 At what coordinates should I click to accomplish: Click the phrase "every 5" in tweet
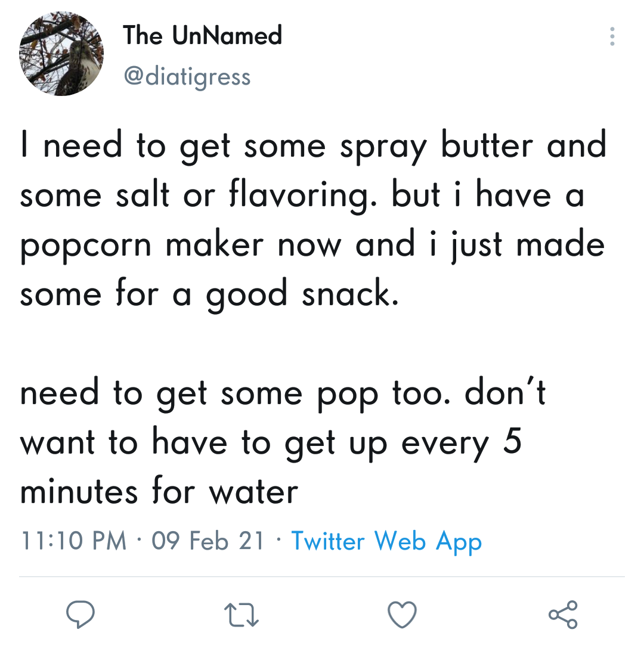pos(462,442)
